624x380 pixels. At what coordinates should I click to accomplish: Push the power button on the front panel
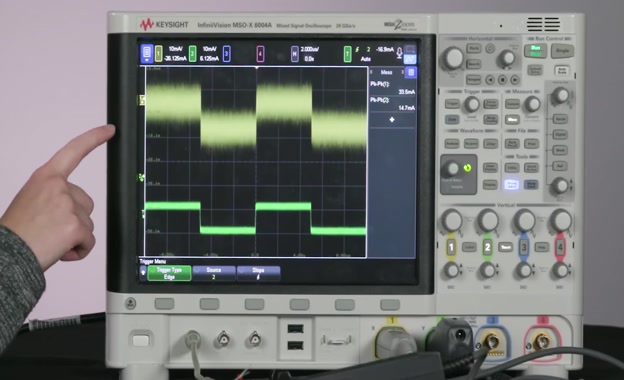[x=140, y=340]
